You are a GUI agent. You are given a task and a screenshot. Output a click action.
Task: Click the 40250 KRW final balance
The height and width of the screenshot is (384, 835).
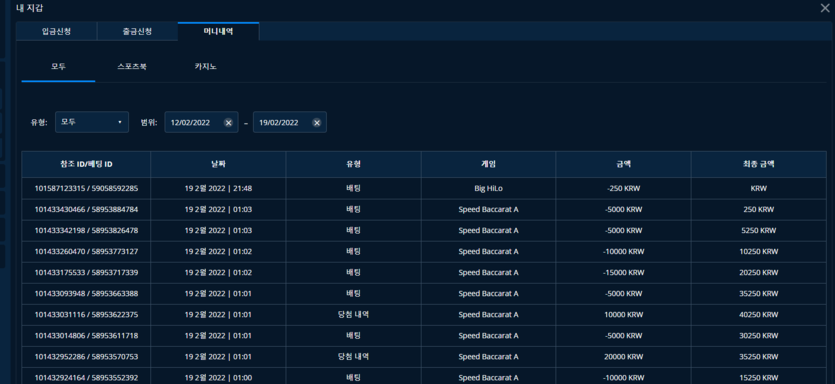tap(759, 315)
